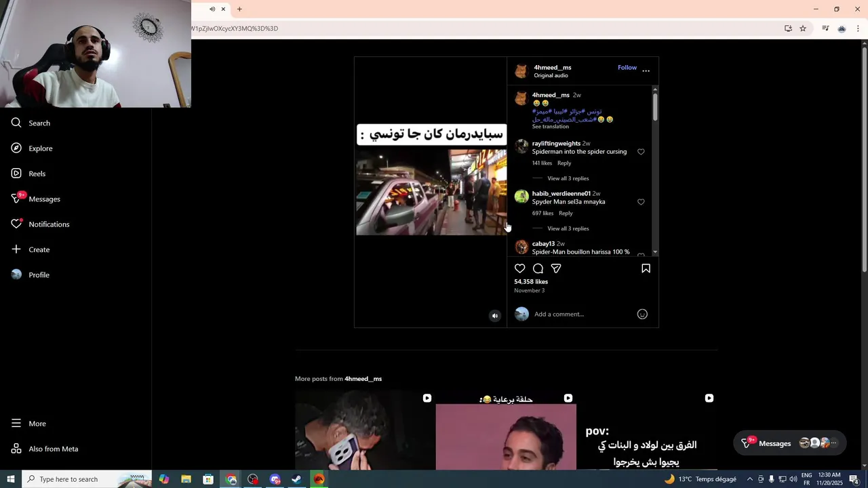The height and width of the screenshot is (488, 868).
Task: Expand replies under rayliftingweights' comment
Action: pyautogui.click(x=568, y=178)
